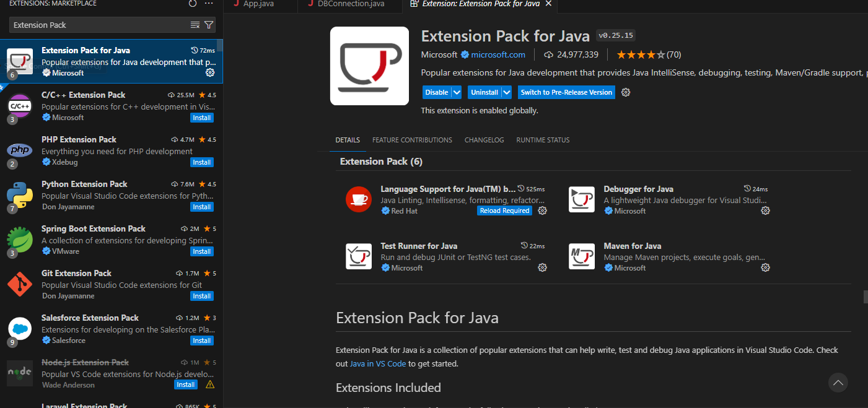
Task: Select the PHP Extension Pack icon
Action: point(20,150)
